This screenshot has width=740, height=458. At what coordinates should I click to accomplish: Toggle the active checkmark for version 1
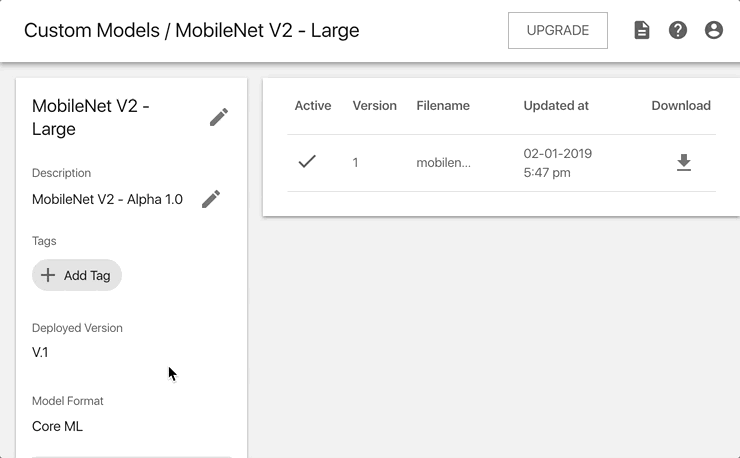pos(307,162)
